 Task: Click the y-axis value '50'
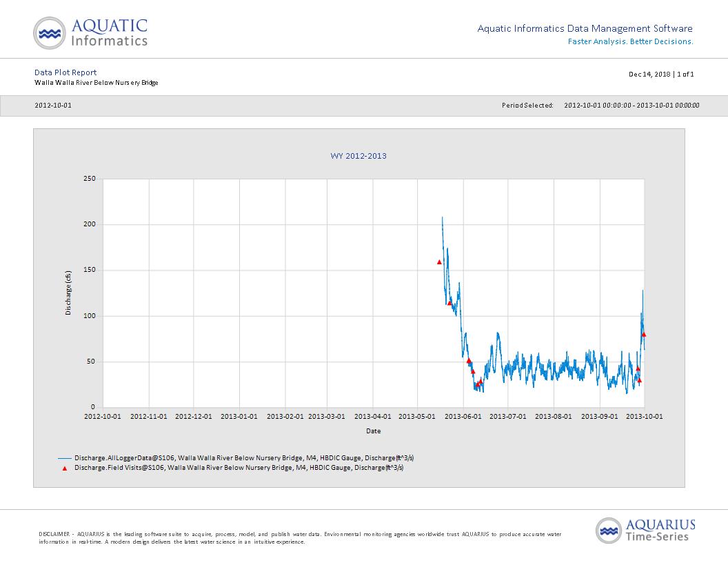91,362
